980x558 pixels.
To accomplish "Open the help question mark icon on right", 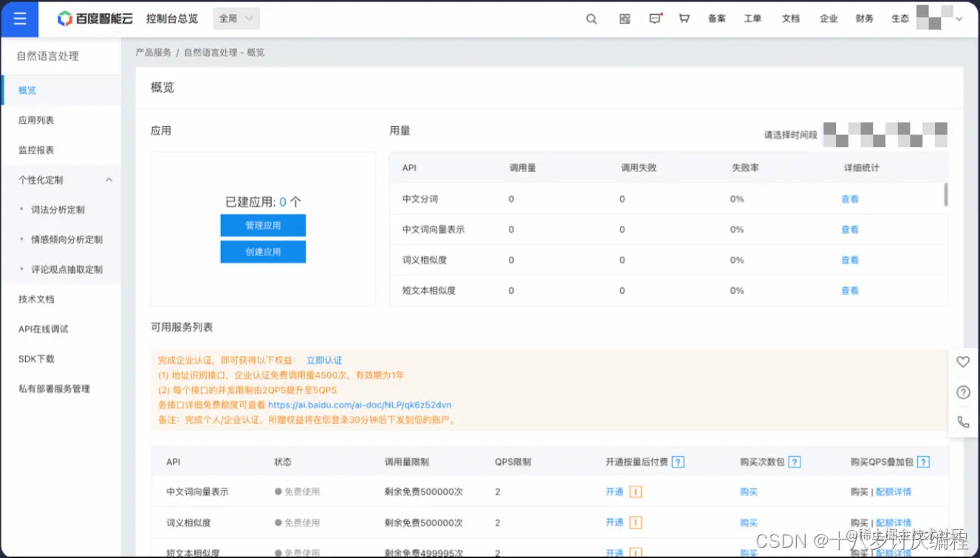I will pyautogui.click(x=962, y=392).
